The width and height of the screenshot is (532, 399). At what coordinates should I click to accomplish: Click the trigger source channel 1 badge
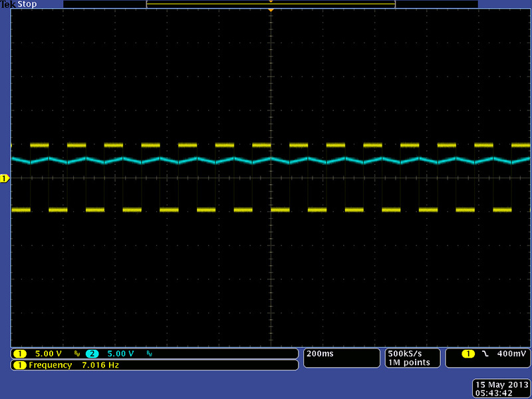(x=469, y=354)
